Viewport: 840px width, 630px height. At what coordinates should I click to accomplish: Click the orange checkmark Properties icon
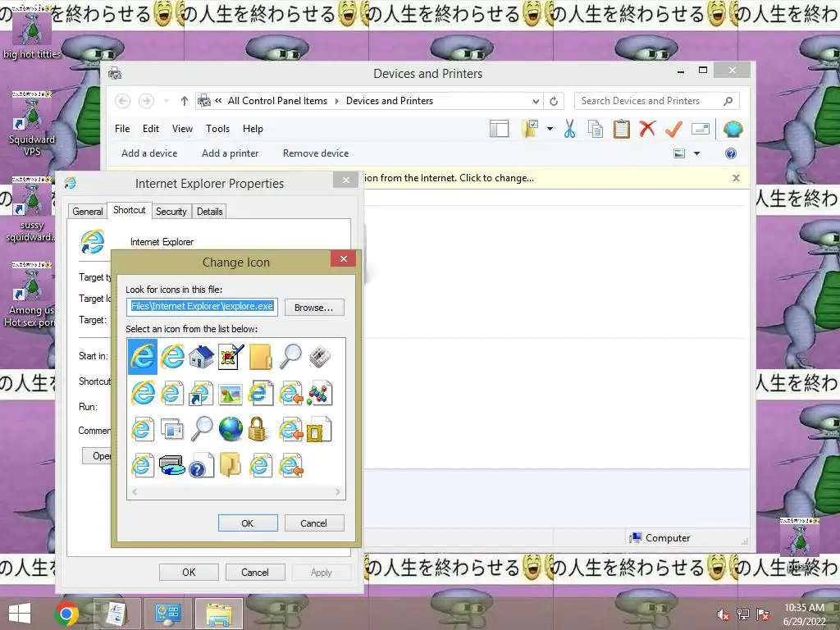tap(673, 129)
